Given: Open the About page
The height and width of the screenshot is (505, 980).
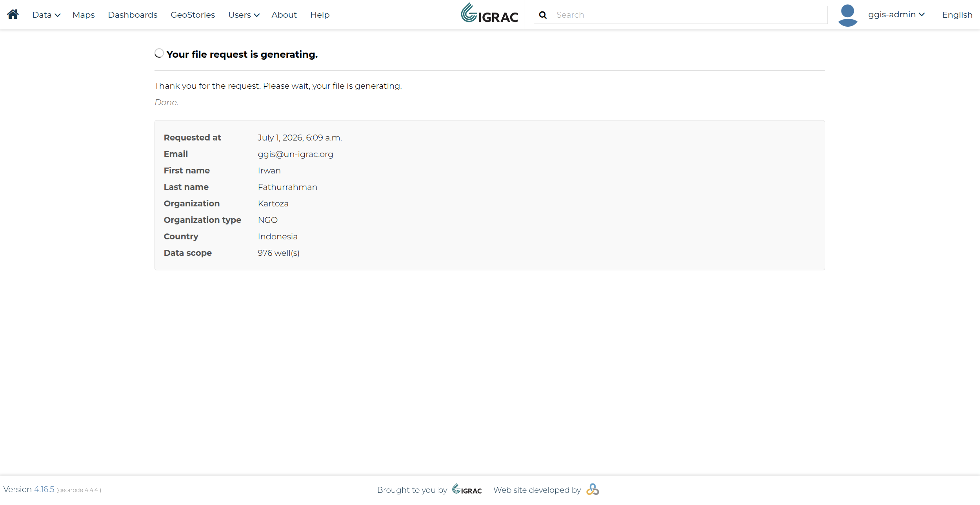Looking at the screenshot, I should pos(284,15).
